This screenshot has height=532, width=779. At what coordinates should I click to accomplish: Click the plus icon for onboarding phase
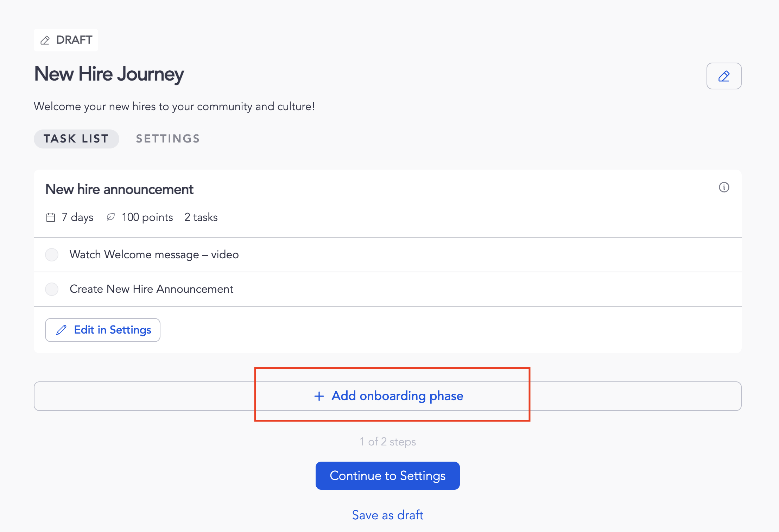click(319, 396)
